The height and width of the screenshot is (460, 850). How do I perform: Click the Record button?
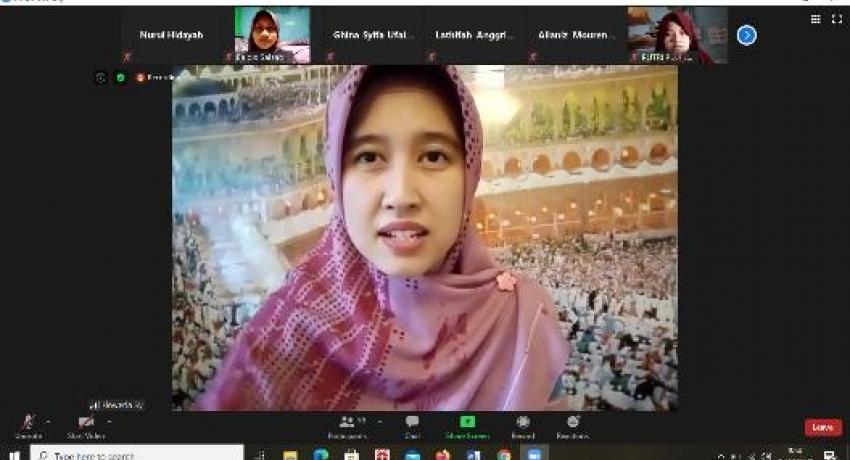[x=523, y=426]
